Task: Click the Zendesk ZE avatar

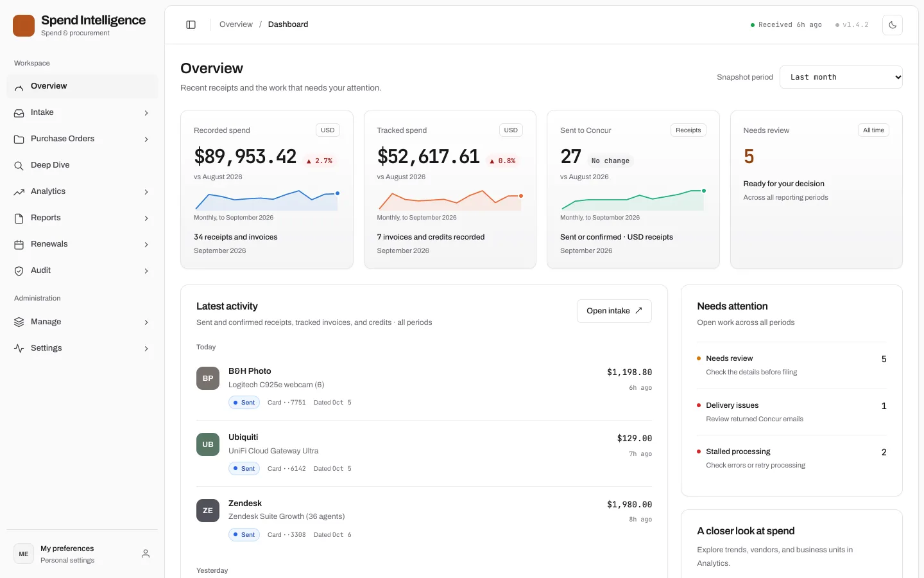Action: (x=208, y=511)
